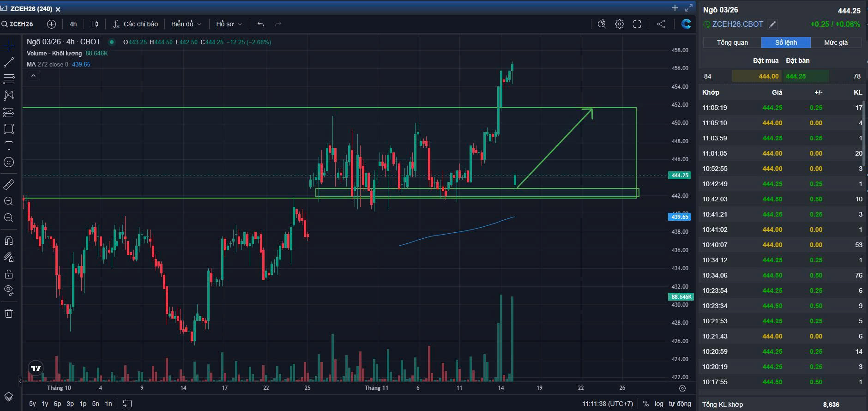Screen dimensions: 868x411
Task: Expand the Biểu đồ dropdown
Action: [186, 24]
